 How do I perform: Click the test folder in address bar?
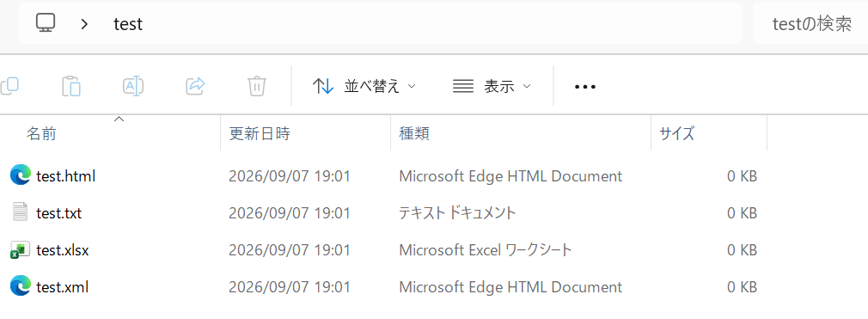(x=128, y=24)
